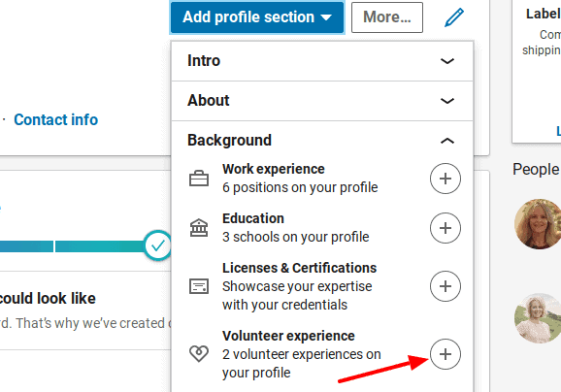Click the heart Volunteer experience icon
The image size is (561, 392).
(199, 354)
